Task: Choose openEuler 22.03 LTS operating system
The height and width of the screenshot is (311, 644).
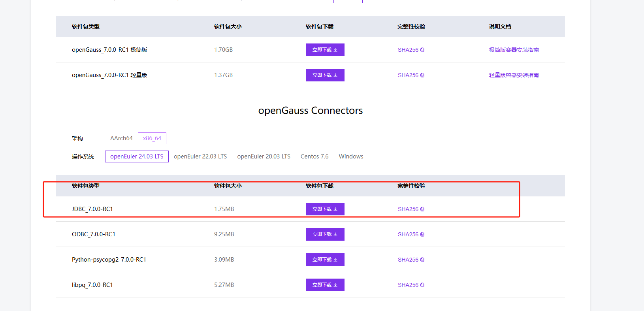Action: [x=200, y=156]
